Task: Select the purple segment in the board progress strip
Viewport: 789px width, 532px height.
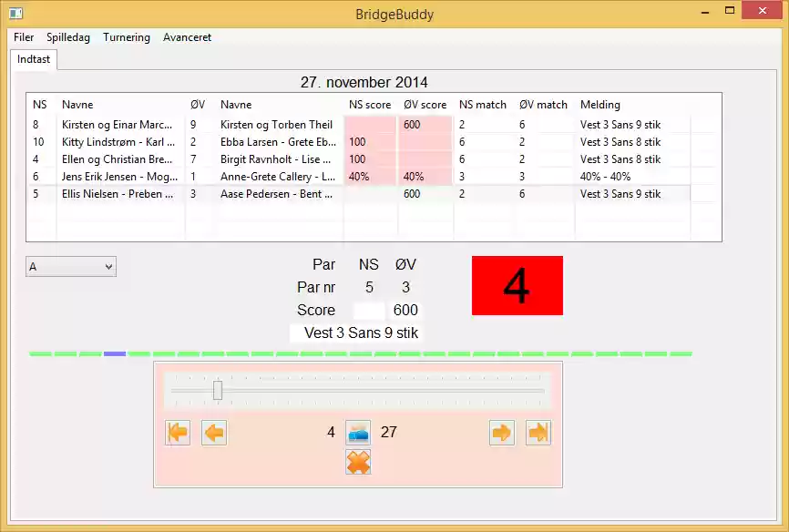Action: click(x=115, y=354)
